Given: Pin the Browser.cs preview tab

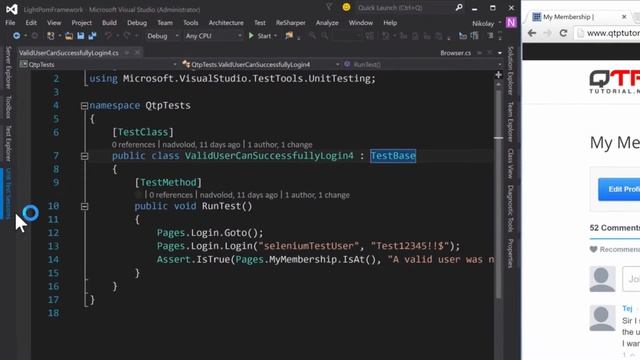Looking at the screenshot, I should click(x=479, y=53).
